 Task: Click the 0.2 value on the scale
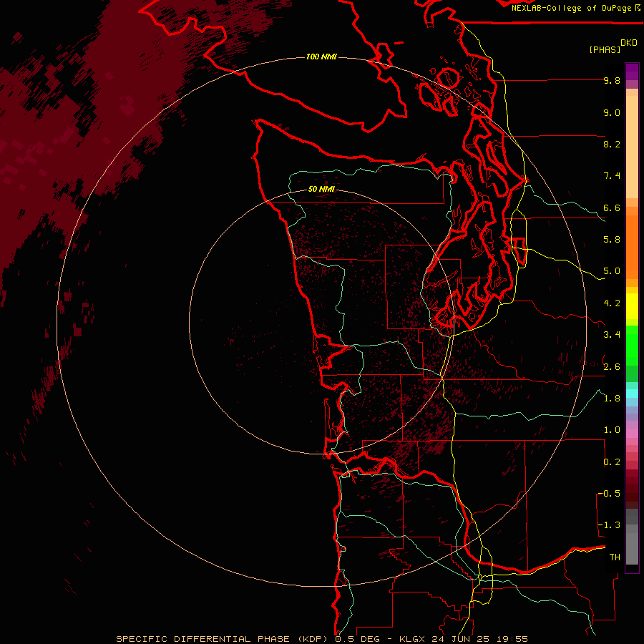point(612,462)
